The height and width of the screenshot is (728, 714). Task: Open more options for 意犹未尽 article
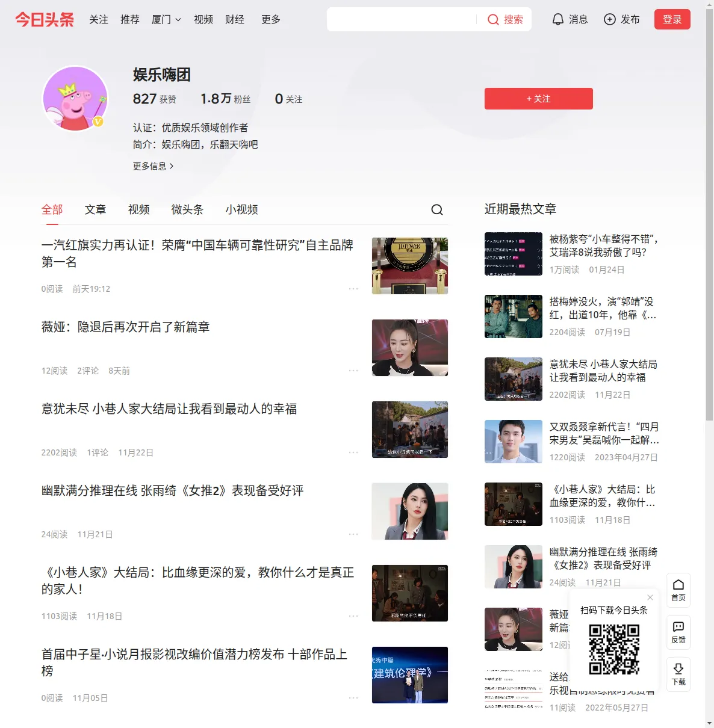pos(353,452)
